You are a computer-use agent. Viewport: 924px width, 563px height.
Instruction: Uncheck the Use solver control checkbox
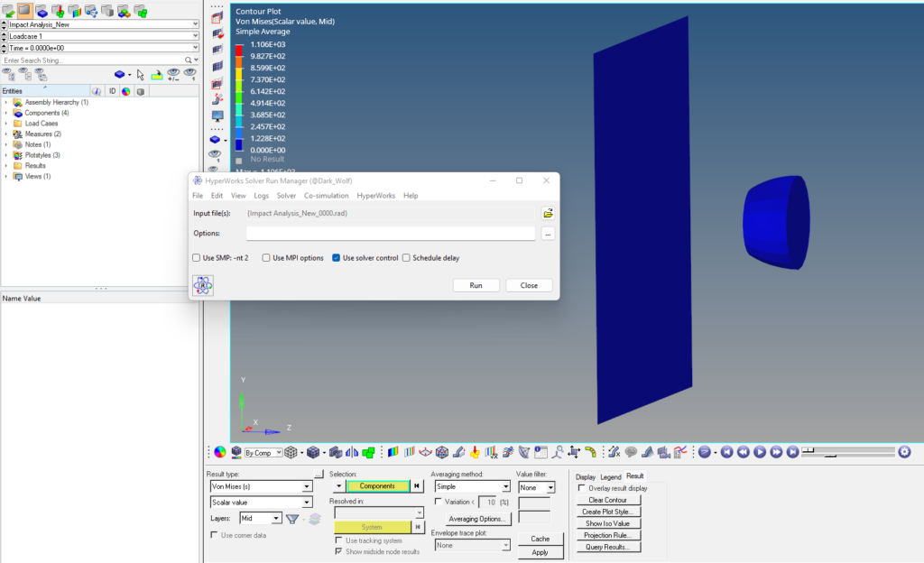pyautogui.click(x=336, y=258)
